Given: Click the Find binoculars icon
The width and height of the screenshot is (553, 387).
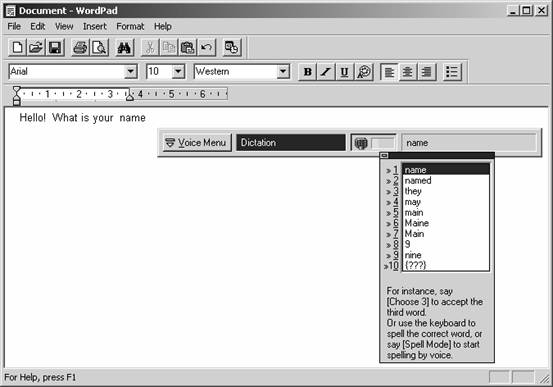Looking at the screenshot, I should pyautogui.click(x=124, y=47).
